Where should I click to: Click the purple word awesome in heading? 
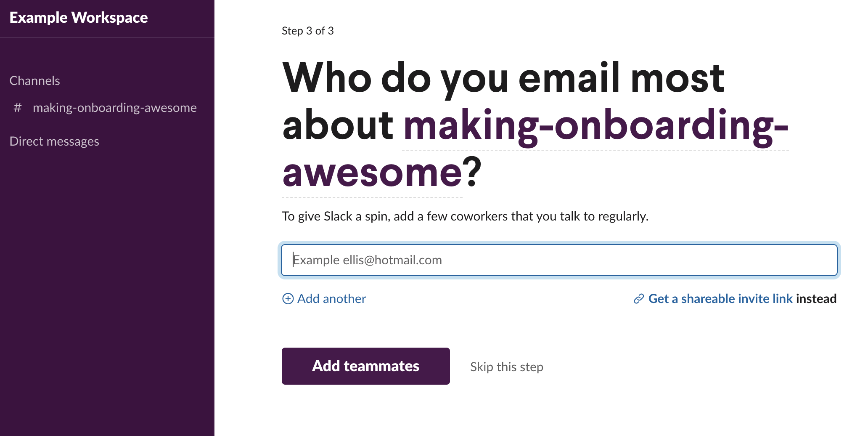(x=373, y=173)
